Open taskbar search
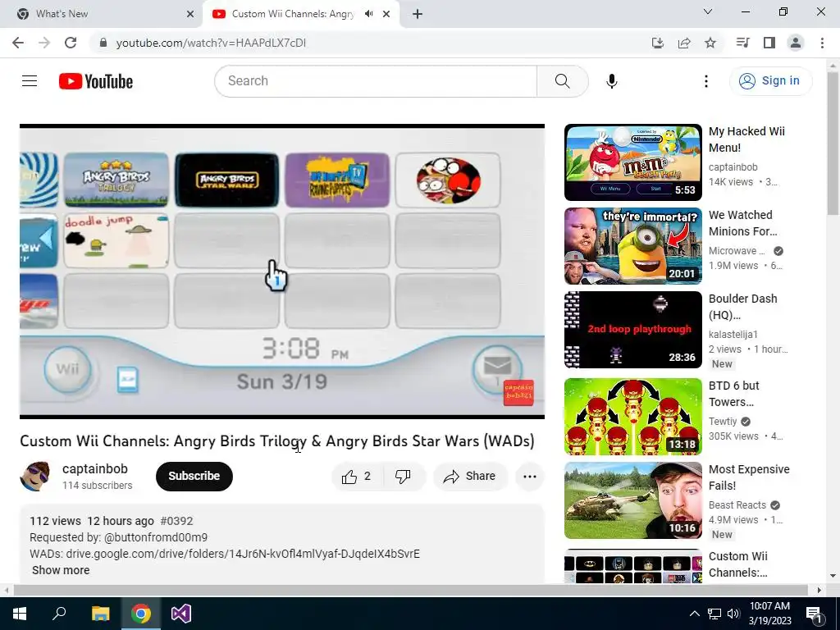Viewport: 840px width, 630px height. [x=59, y=614]
